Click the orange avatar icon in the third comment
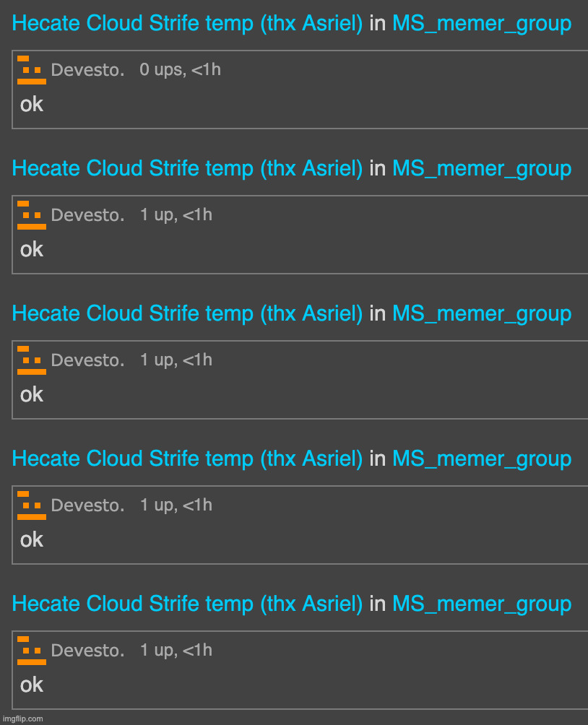 [x=31, y=360]
